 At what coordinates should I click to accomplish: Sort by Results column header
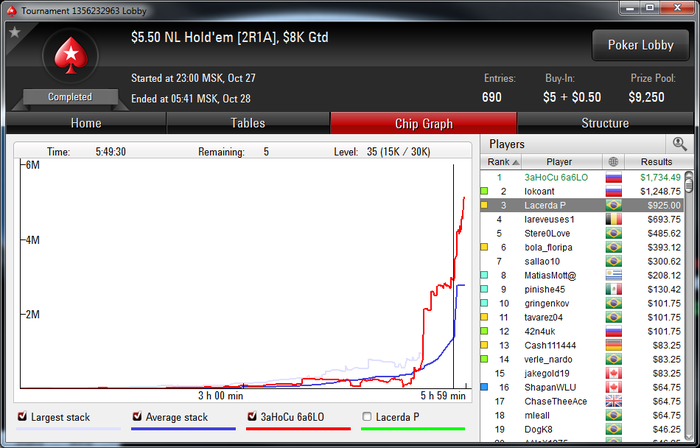coord(656,162)
